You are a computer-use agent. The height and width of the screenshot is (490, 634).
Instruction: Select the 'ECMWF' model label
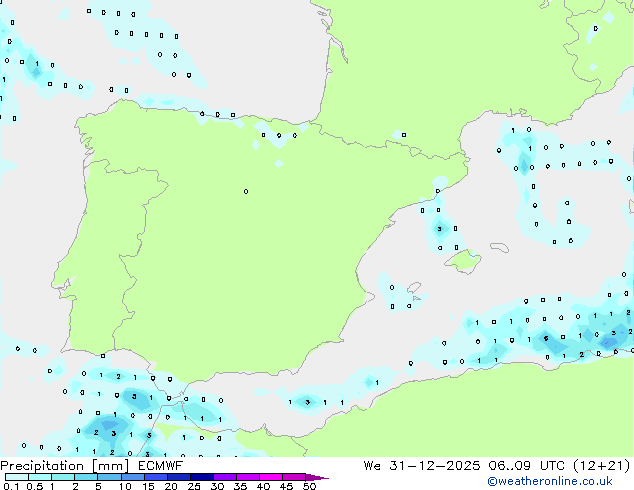pyautogui.click(x=161, y=466)
